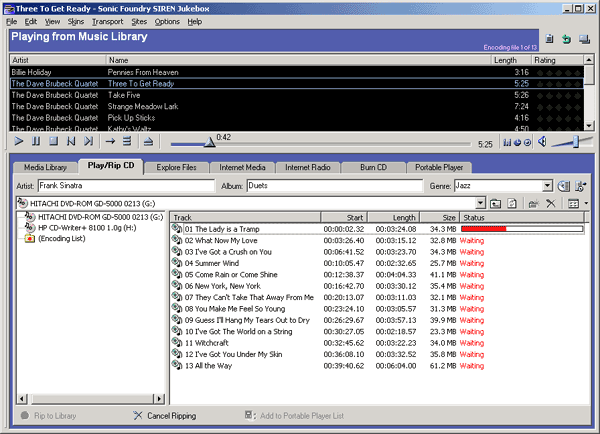Sort tracks by the Status column header
The height and width of the screenshot is (434, 600).
[522, 217]
